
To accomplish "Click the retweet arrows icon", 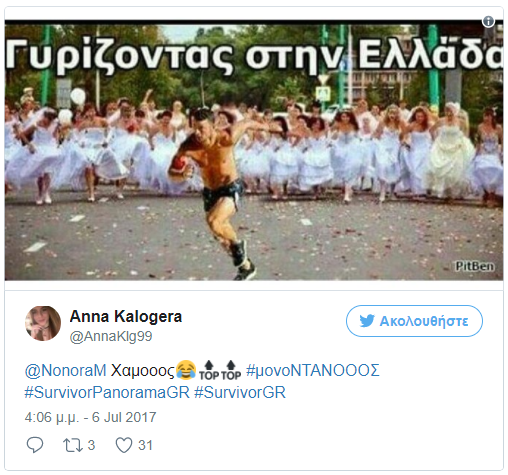I will point(73,445).
